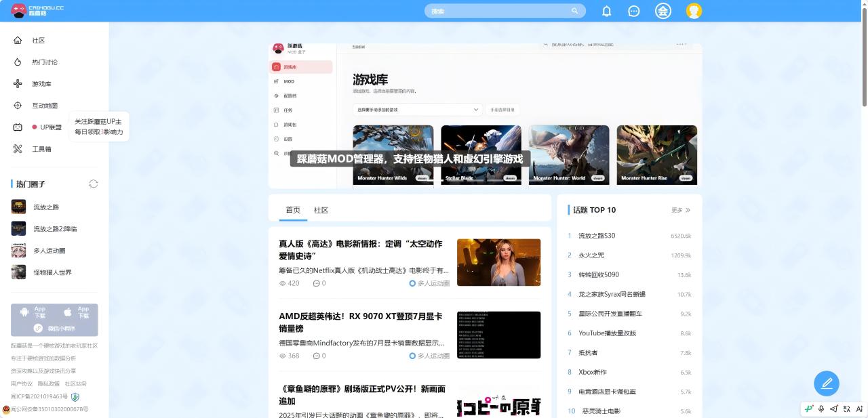Open topic 抵抗者
868x418 pixels.
tap(588, 353)
